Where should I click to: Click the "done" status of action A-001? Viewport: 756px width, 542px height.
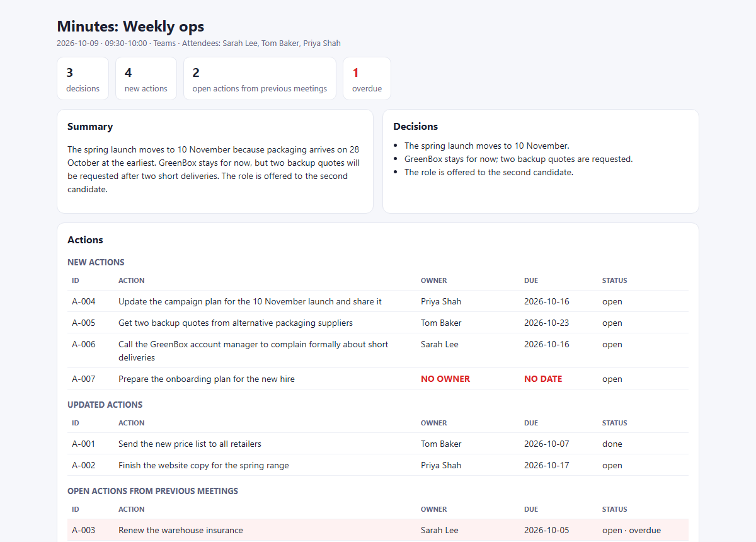click(612, 444)
